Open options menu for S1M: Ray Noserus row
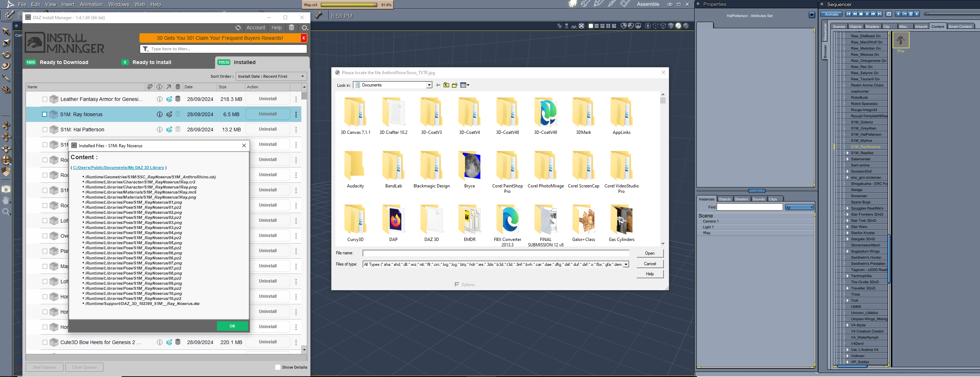980x377 pixels. coord(296,114)
